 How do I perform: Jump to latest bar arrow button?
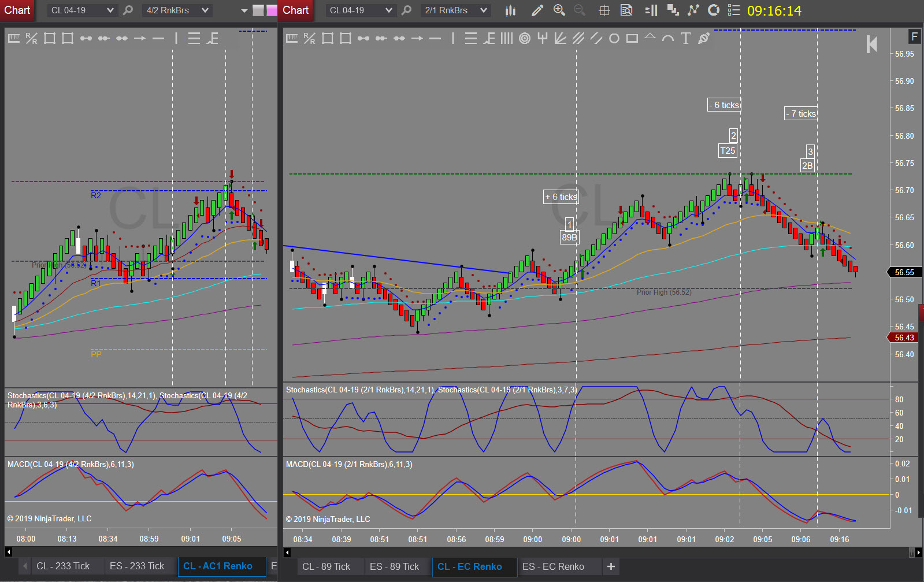pyautogui.click(x=872, y=45)
